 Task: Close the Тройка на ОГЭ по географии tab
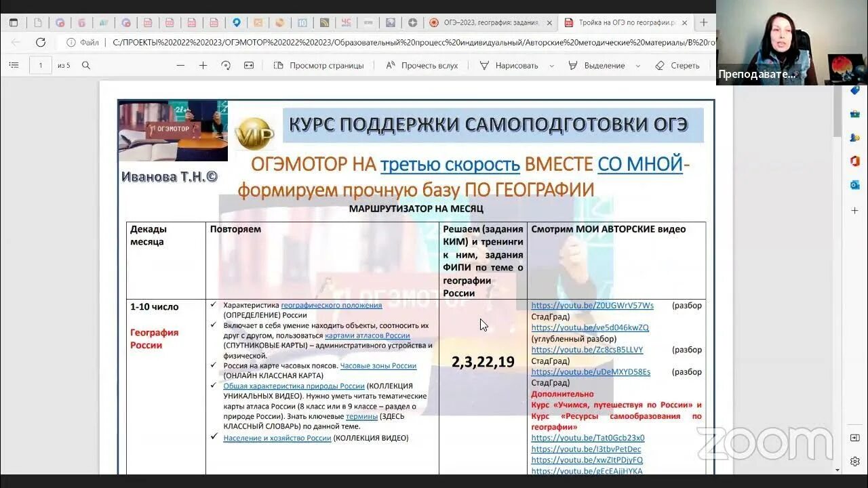tap(684, 22)
